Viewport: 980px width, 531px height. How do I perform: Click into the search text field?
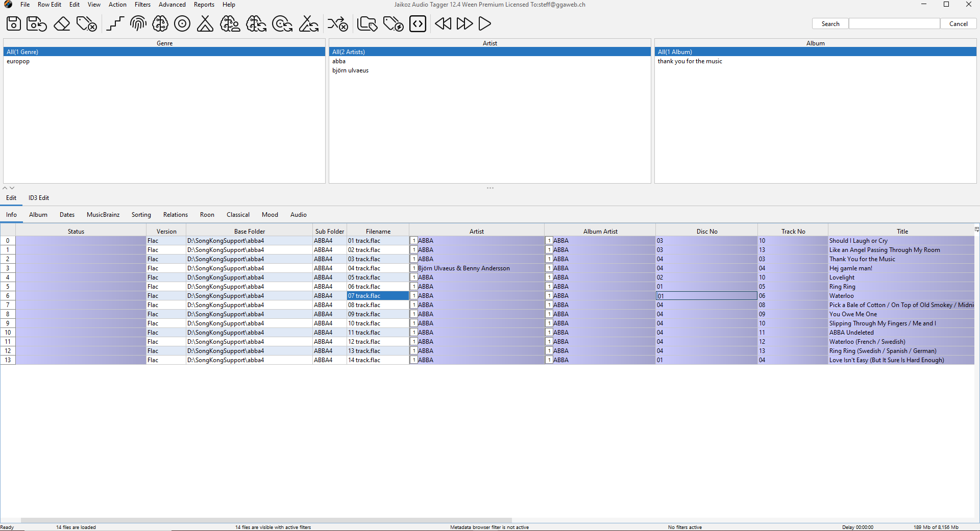894,24
